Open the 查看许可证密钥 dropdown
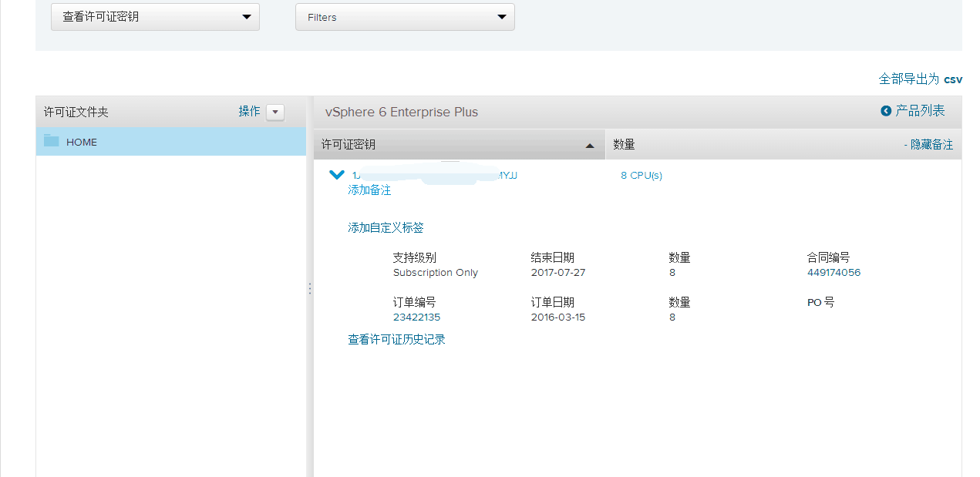This screenshot has height=477, width=980. (x=155, y=17)
